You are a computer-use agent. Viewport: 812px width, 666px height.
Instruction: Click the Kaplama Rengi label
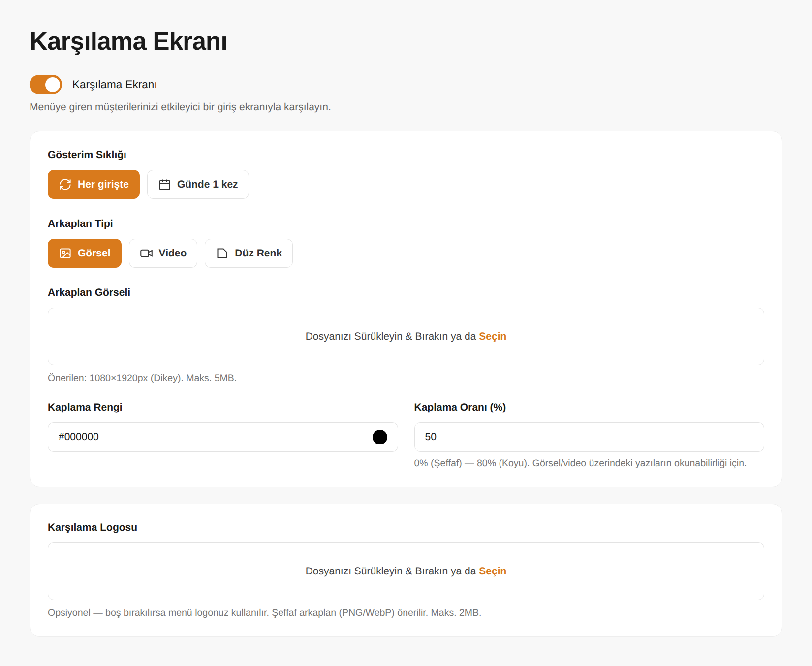(x=85, y=407)
